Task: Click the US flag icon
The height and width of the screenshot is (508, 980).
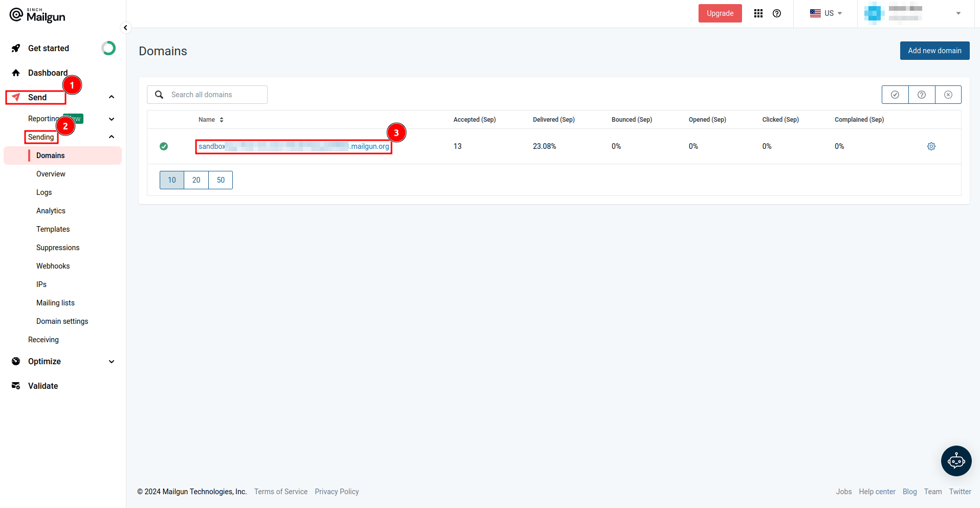Action: tap(815, 13)
